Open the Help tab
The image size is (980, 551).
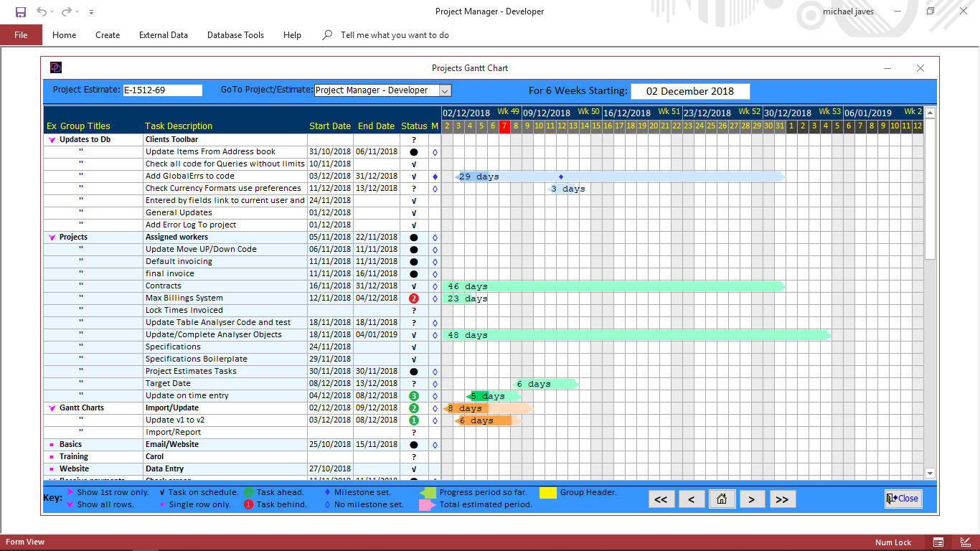[x=292, y=35]
